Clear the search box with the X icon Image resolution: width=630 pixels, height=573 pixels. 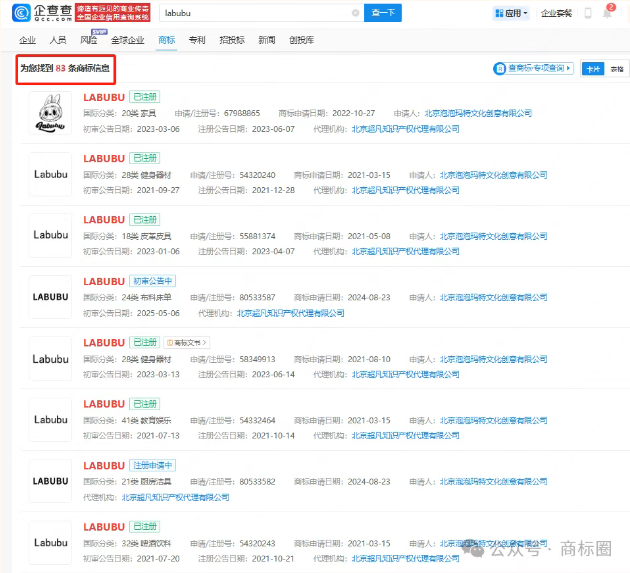click(355, 14)
